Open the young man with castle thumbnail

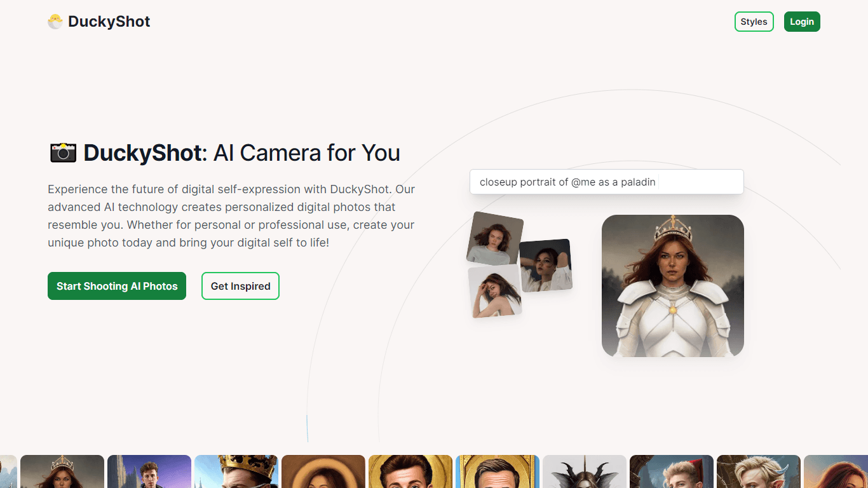[149, 471]
